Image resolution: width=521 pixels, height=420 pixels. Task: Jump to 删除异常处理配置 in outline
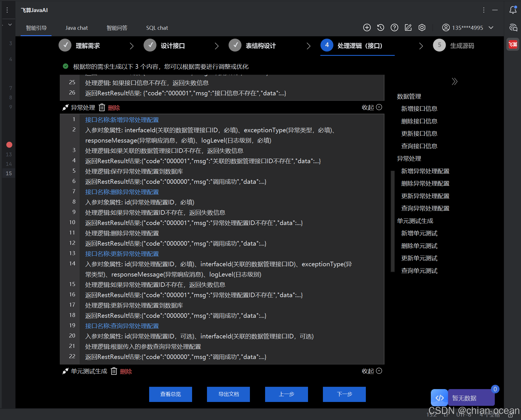(425, 183)
